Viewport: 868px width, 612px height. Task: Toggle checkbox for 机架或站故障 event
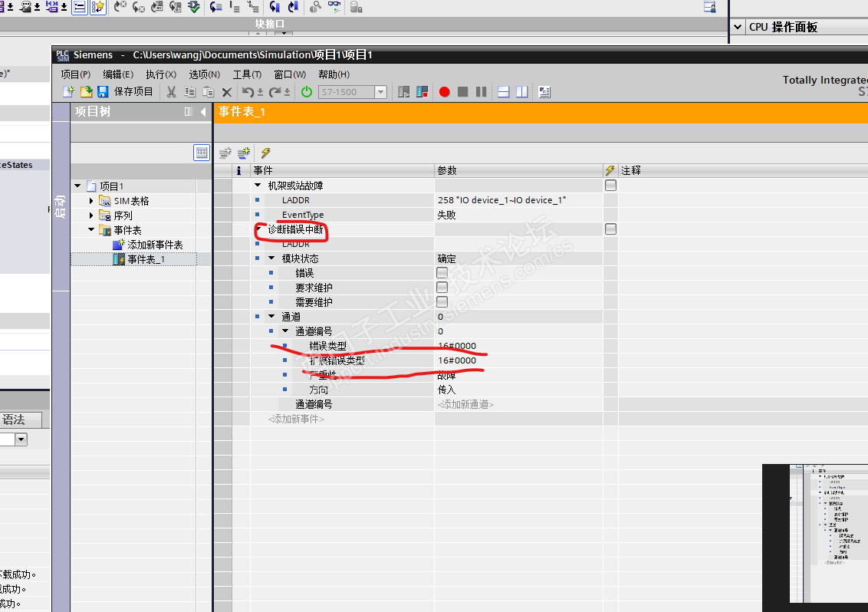(x=610, y=185)
